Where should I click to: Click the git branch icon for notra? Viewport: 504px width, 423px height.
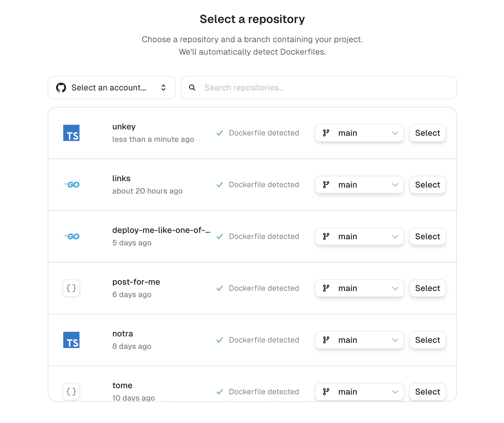(326, 340)
